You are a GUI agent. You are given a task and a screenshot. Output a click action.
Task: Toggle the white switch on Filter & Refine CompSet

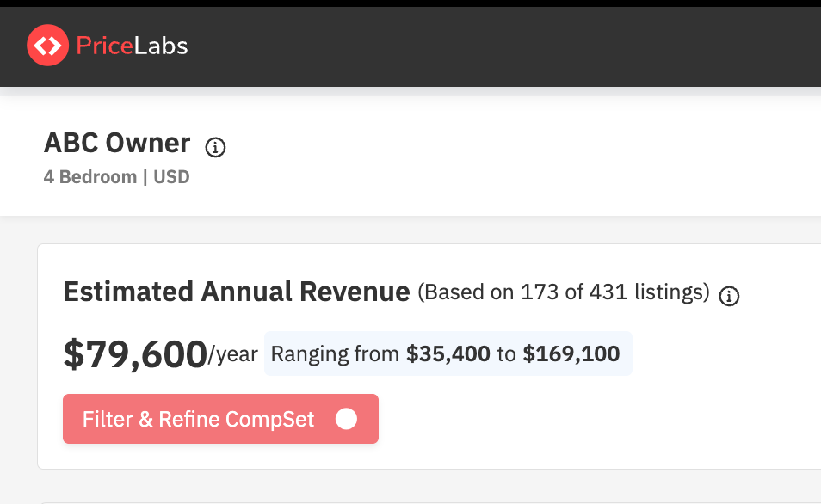click(x=346, y=419)
